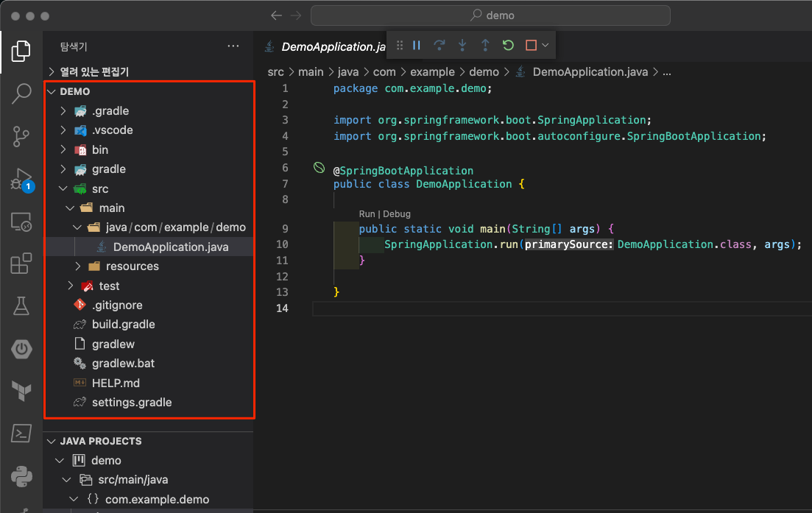Place cursor on empty line 14
The image size is (812, 513).
coord(562,308)
